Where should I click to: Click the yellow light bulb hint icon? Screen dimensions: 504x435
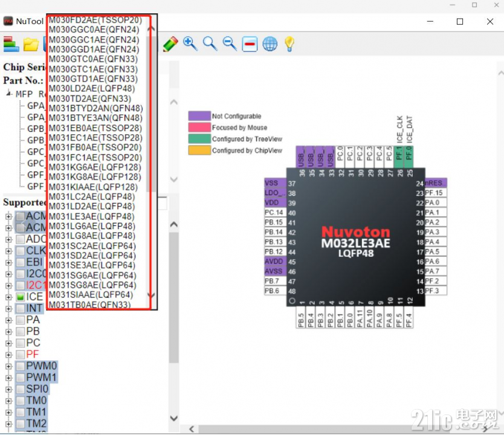[x=289, y=44]
